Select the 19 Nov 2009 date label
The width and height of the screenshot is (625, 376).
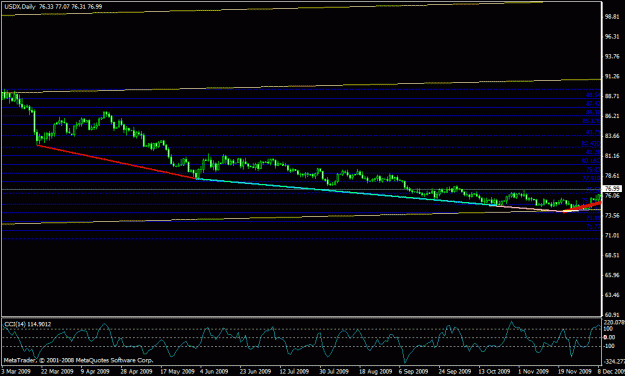pyautogui.click(x=575, y=371)
